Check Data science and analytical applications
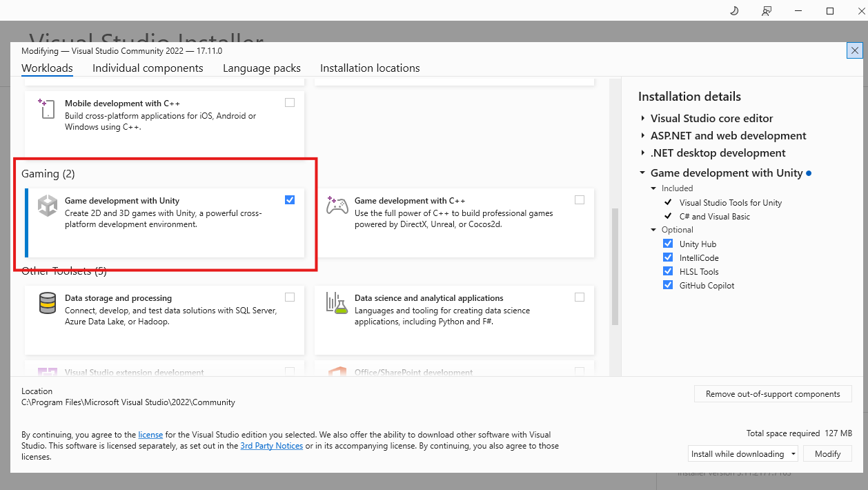Screen dimensions: 868x490 580,297
